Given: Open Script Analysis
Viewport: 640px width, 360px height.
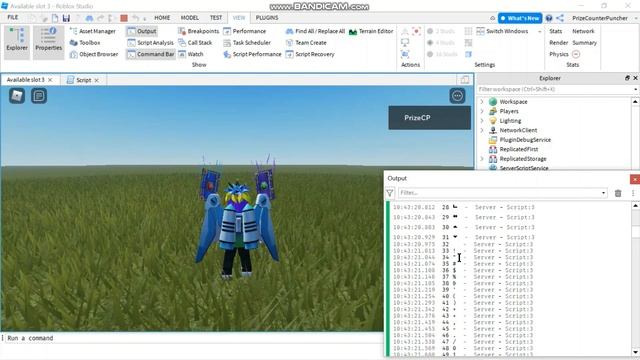Looking at the screenshot, I should 150,42.
